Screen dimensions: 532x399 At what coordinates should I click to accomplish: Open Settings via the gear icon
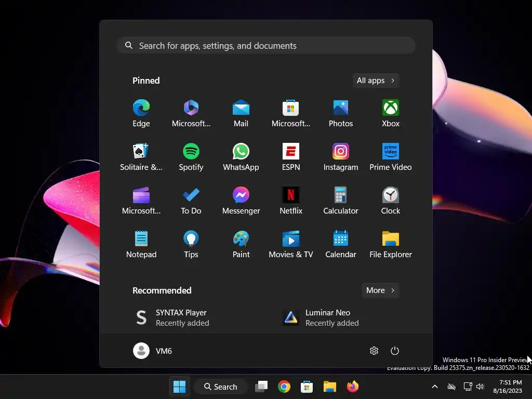(374, 351)
